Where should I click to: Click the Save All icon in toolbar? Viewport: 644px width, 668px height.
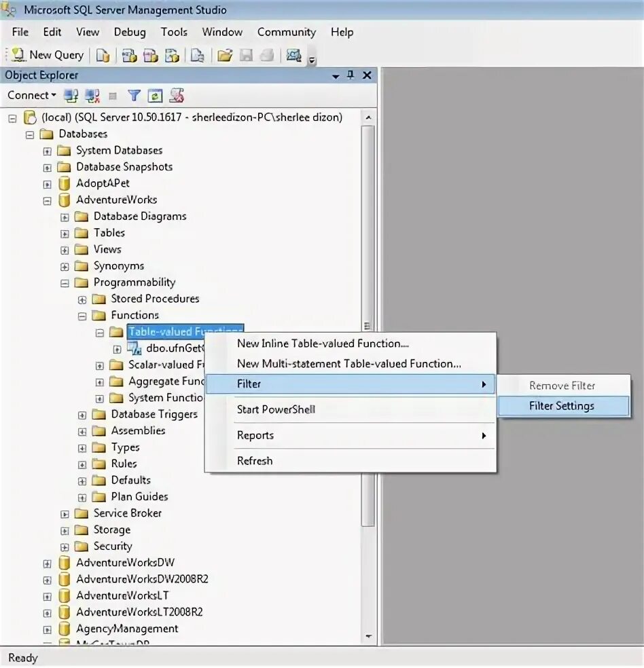[267, 56]
